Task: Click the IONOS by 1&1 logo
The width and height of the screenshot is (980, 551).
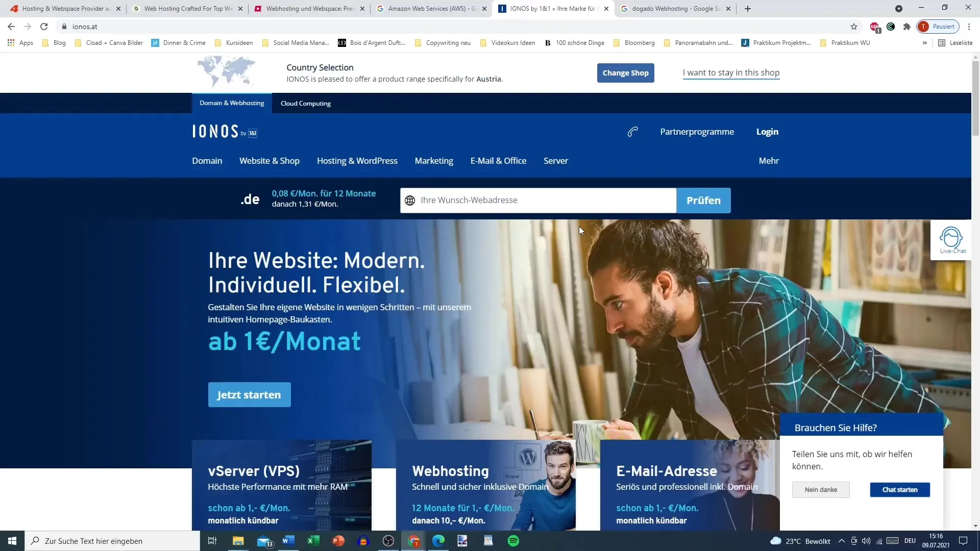Action: coord(225,132)
